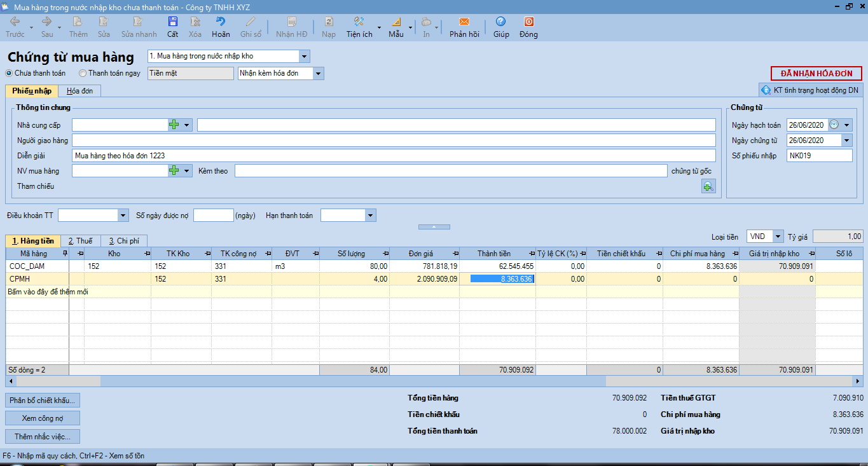The height and width of the screenshot is (466, 868).
Task: Click the horizontal scrollbar left arrow
Action: click(10, 381)
